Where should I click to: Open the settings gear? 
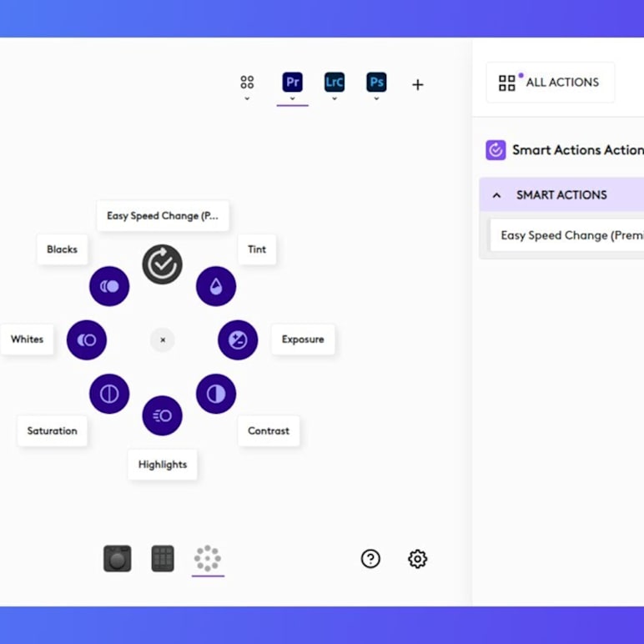click(418, 559)
